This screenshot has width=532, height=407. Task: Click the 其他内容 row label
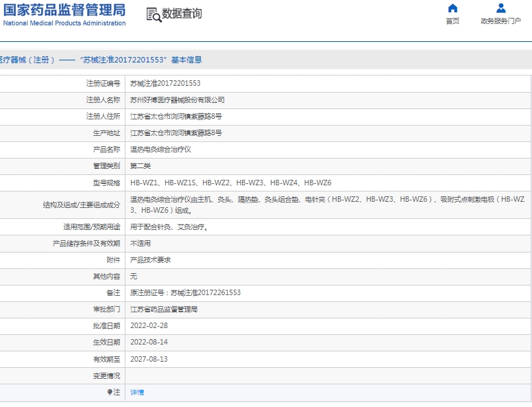pos(106,276)
